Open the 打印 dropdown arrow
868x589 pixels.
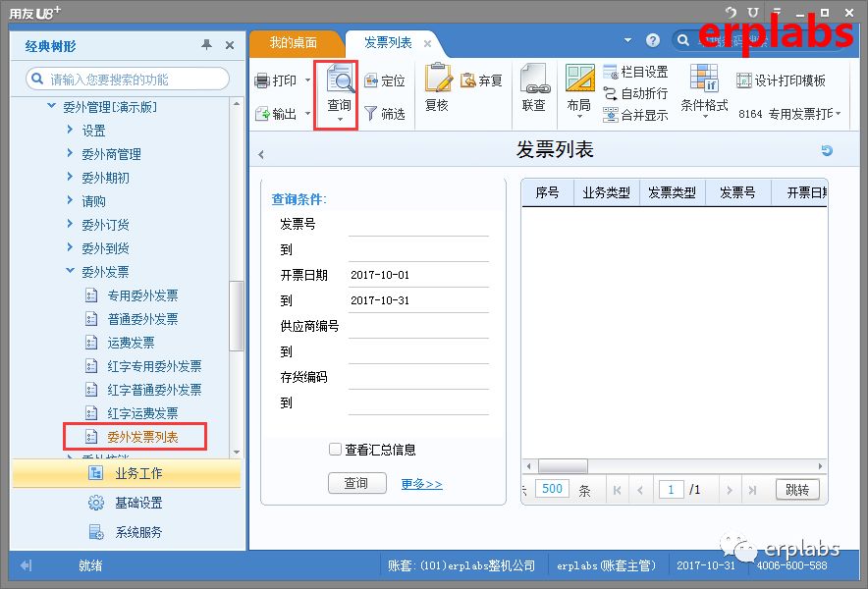click(307, 80)
